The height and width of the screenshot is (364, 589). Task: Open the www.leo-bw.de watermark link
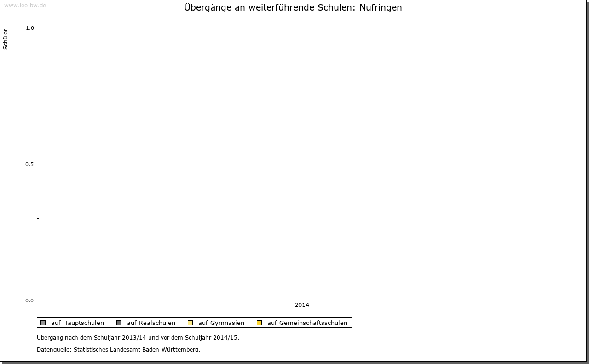(x=25, y=6)
